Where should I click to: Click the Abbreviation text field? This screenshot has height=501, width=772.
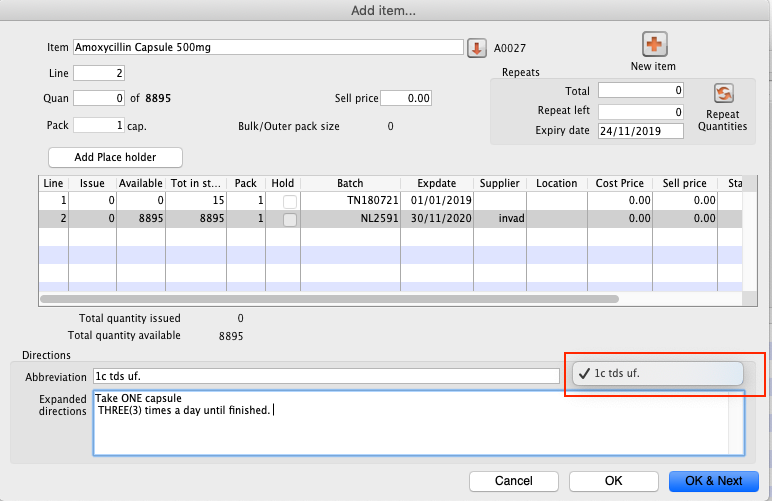point(325,376)
